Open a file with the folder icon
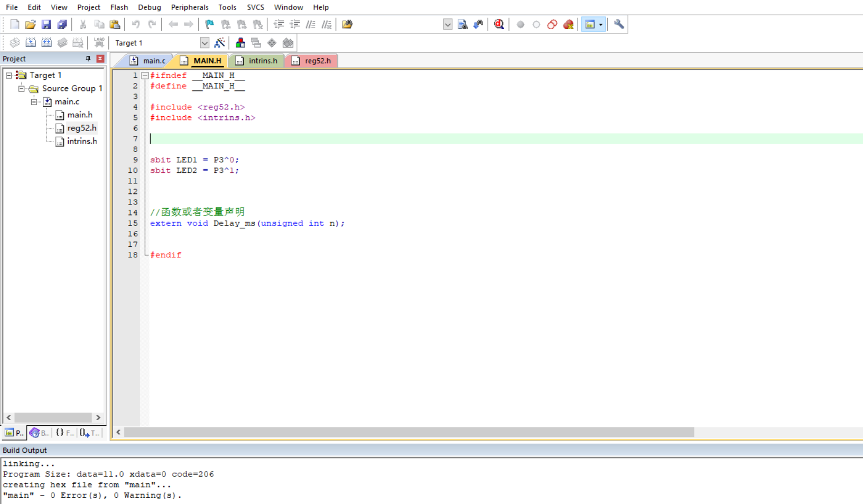This screenshot has width=863, height=504. [x=30, y=24]
